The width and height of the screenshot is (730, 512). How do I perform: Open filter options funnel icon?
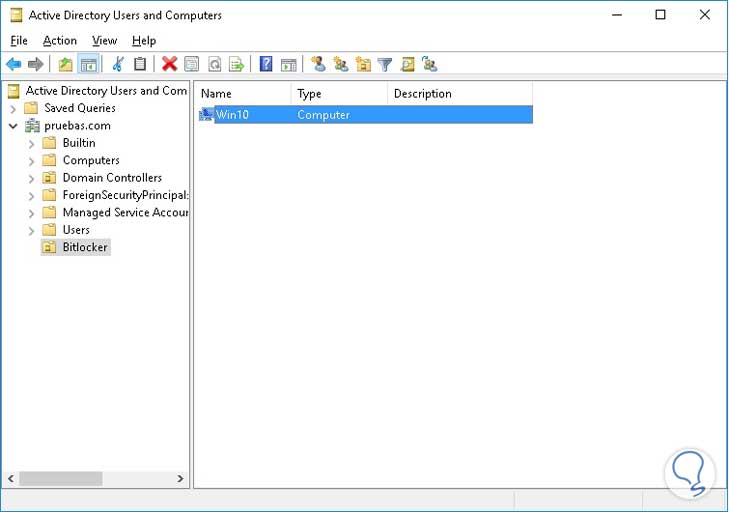point(385,64)
